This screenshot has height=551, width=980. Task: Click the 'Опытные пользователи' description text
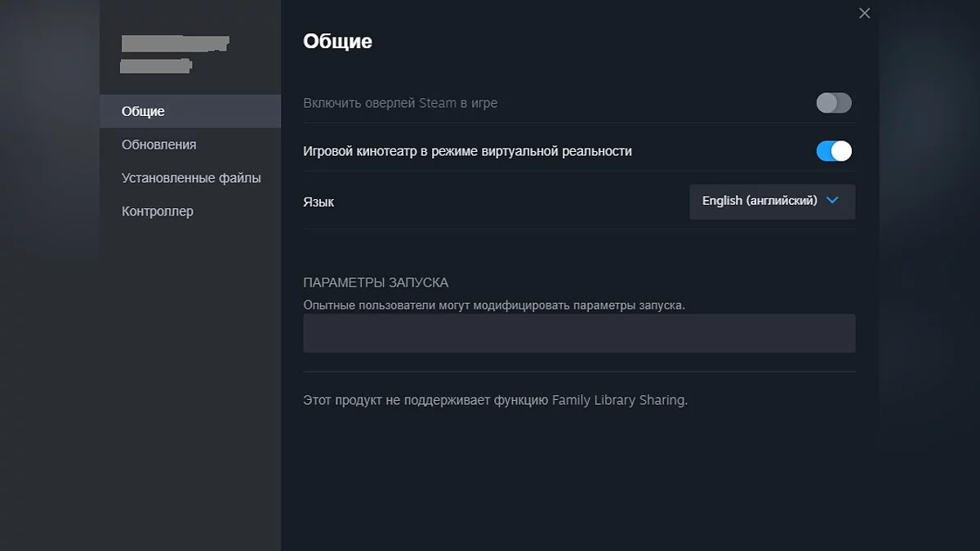pyautogui.click(x=494, y=304)
